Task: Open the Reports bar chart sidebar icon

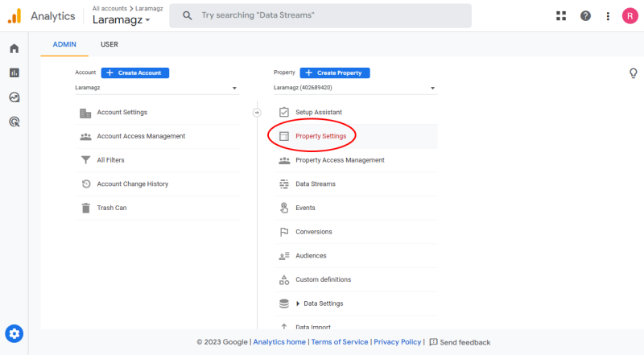Action: point(14,72)
